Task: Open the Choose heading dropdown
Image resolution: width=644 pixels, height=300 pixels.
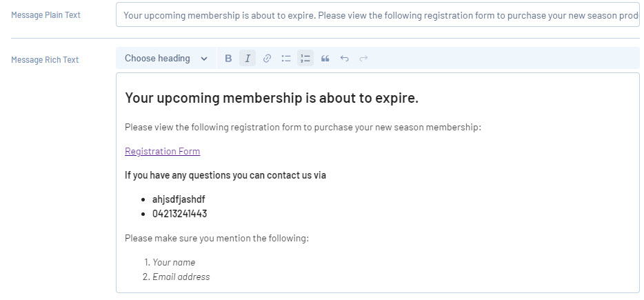Action: 165,59
